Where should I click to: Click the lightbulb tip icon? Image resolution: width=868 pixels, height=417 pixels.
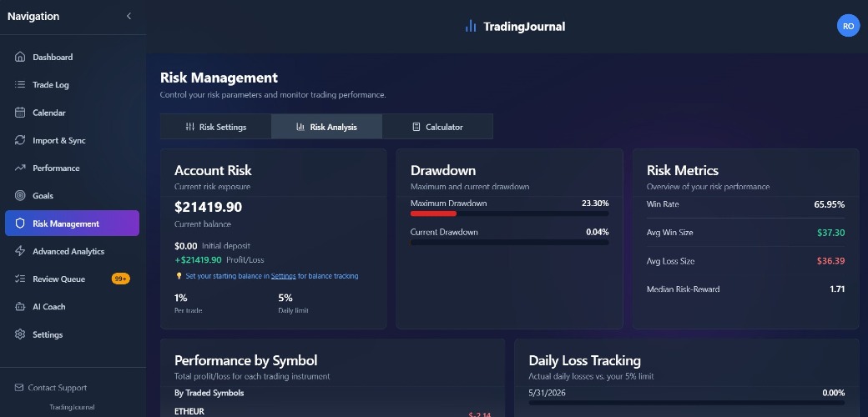(x=179, y=275)
